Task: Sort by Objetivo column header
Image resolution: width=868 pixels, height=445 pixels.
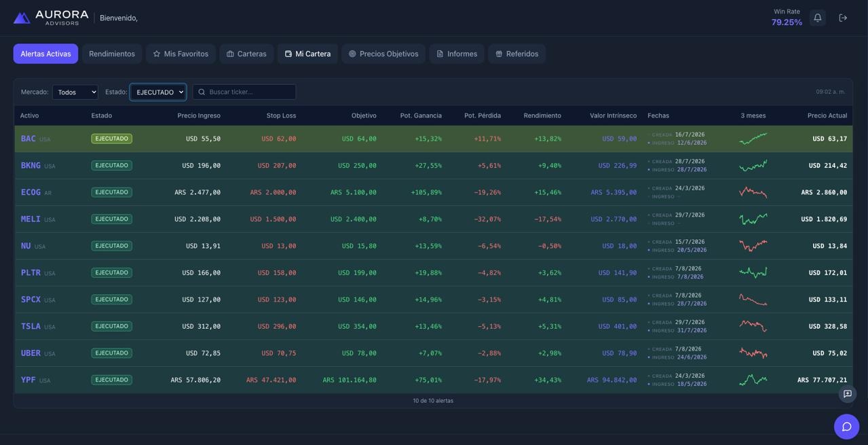Action: 364,115
